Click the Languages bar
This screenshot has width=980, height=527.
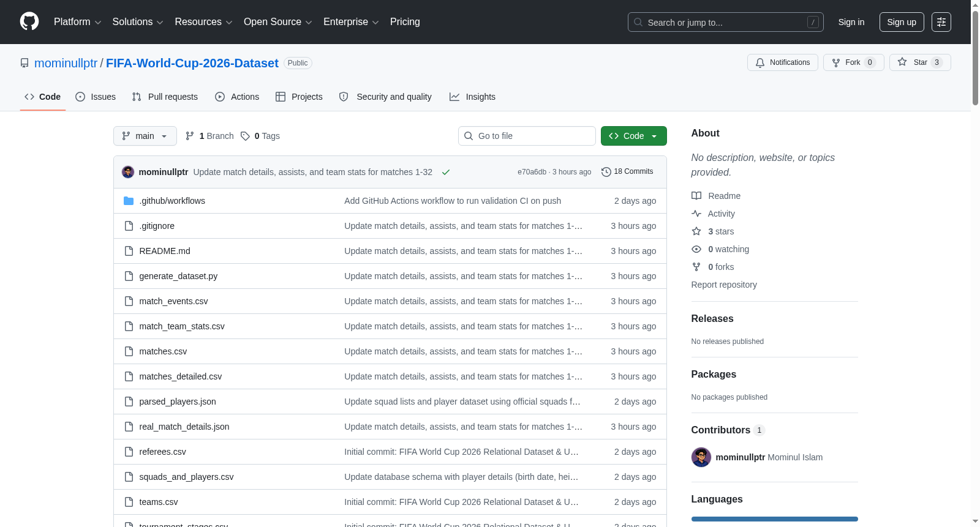click(775, 519)
